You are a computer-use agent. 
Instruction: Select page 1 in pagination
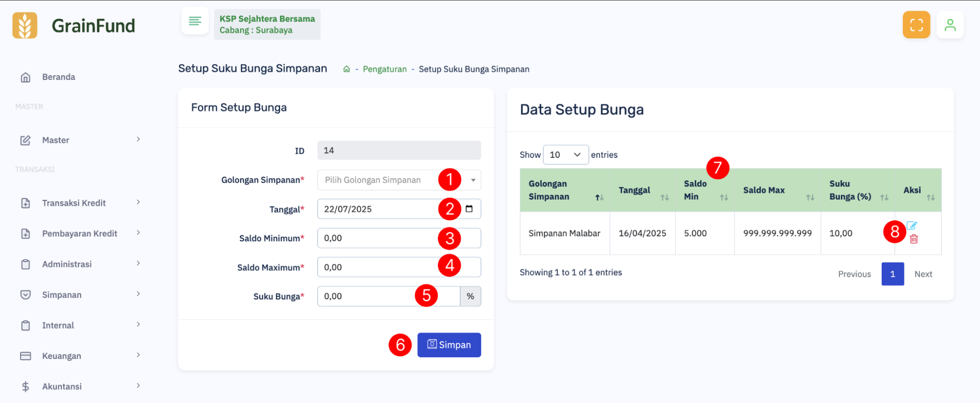point(893,274)
